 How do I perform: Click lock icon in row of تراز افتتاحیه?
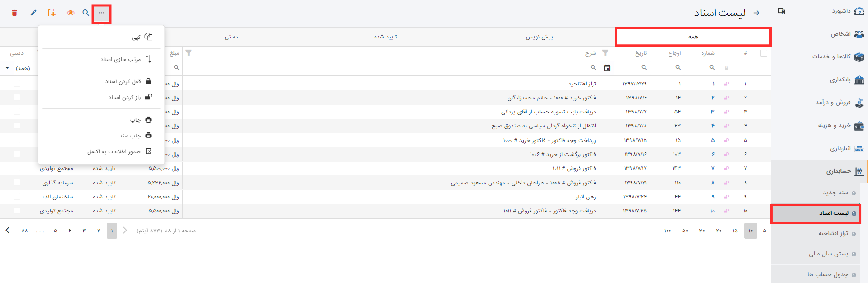726,84
